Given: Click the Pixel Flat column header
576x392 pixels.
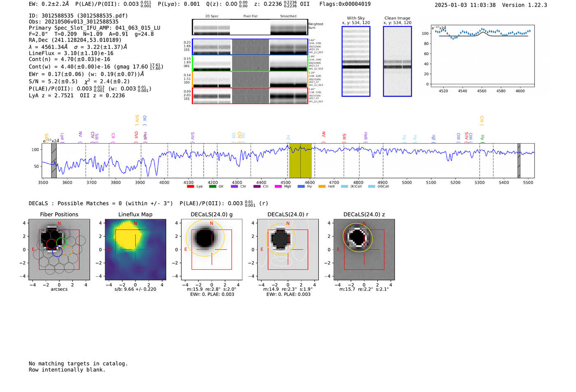Looking at the screenshot, I should [x=250, y=16].
